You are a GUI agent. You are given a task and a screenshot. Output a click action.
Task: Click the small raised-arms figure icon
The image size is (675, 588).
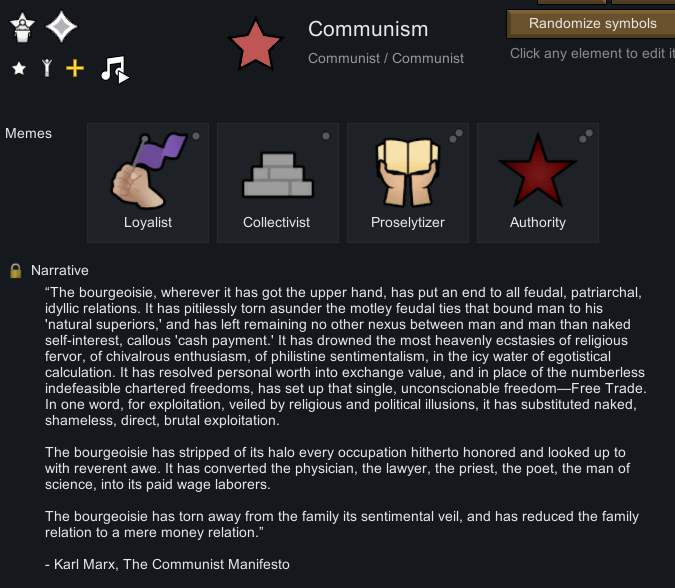click(46, 68)
